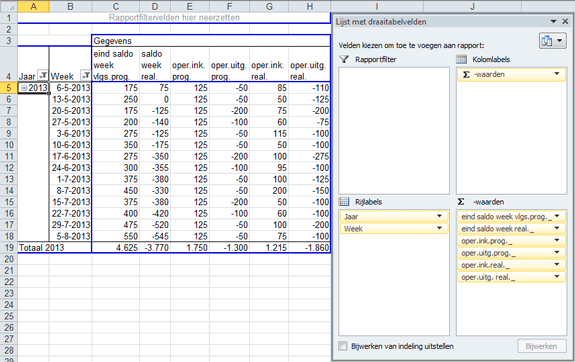
Task: Select value -545 in row 18
Action: click(x=155, y=236)
